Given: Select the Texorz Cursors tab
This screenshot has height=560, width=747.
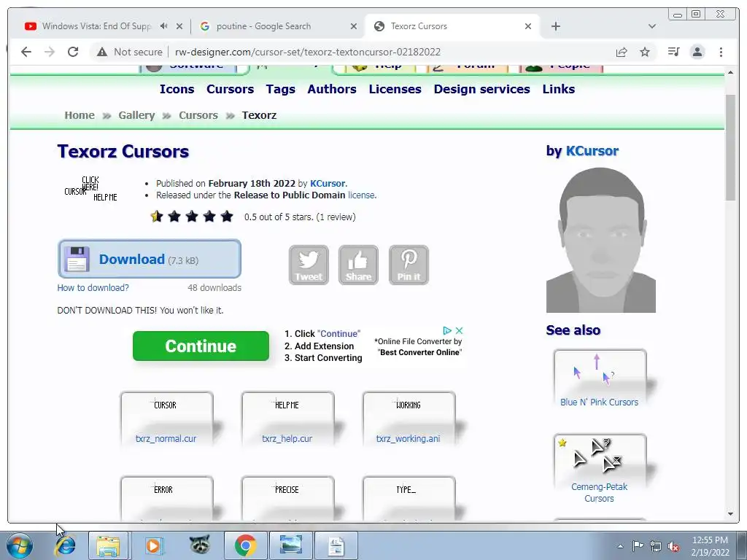Looking at the screenshot, I should point(419,26).
